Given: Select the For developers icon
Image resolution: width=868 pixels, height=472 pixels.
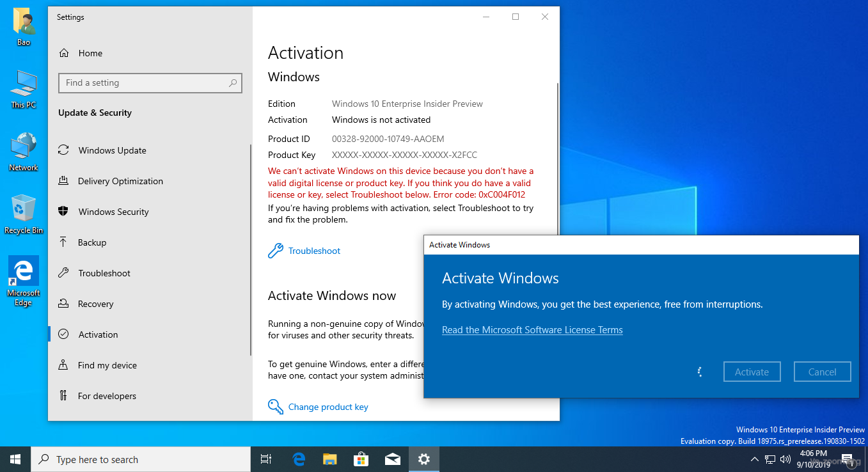Looking at the screenshot, I should (63, 396).
